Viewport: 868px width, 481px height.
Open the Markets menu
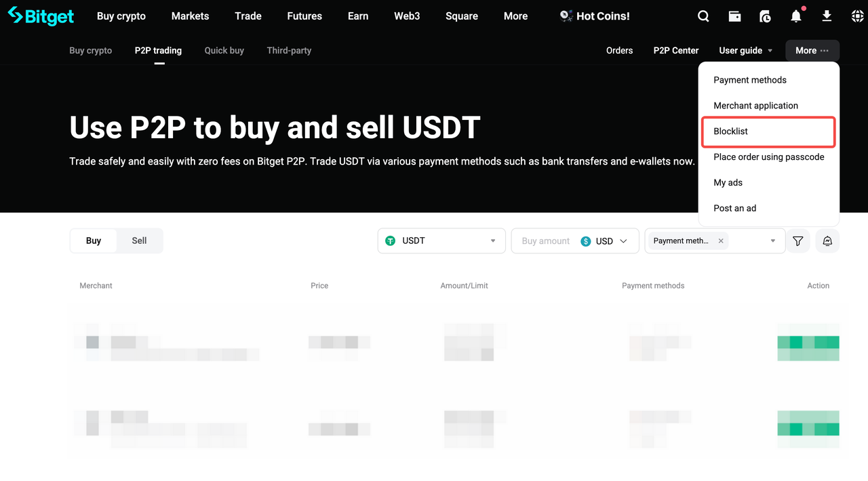190,16
